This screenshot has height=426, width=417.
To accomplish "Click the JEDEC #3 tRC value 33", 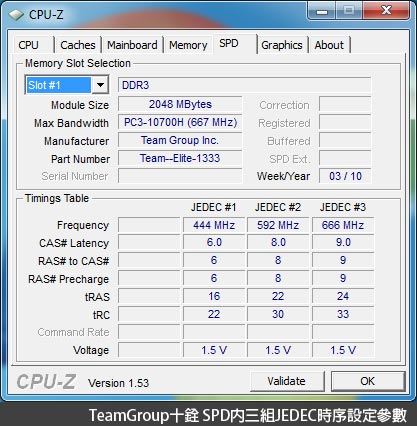I will point(343,314).
